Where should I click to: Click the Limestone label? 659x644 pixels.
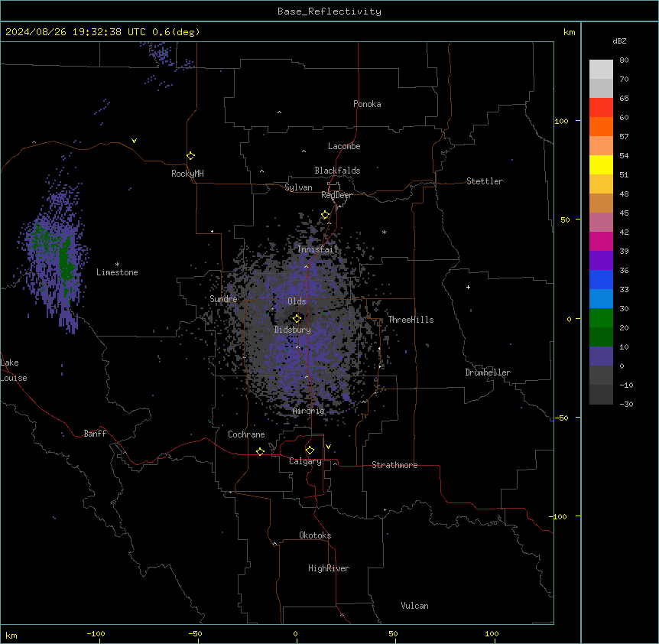coord(117,272)
